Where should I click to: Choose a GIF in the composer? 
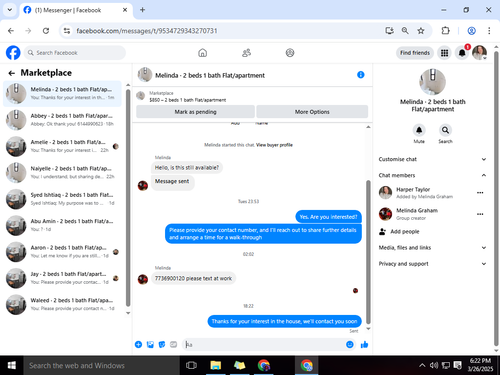173,344
